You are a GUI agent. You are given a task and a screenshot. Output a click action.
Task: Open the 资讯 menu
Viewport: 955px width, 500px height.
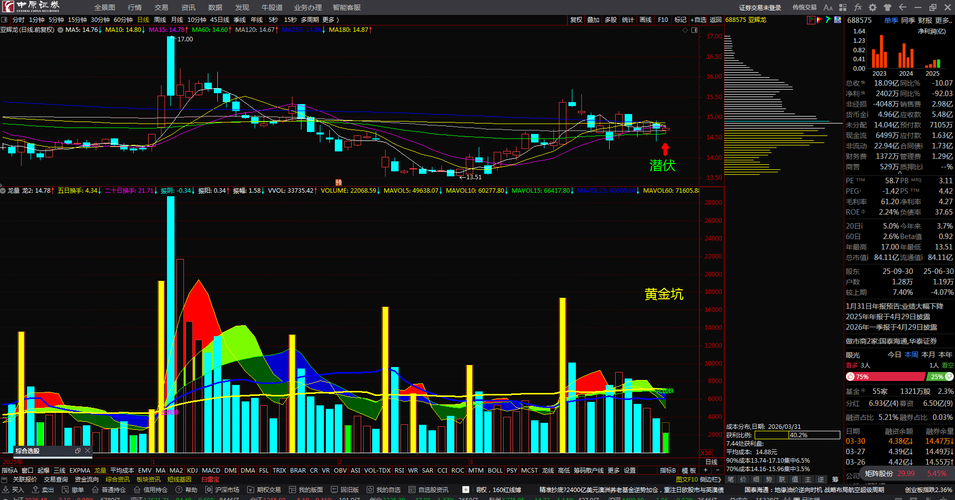click(188, 7)
